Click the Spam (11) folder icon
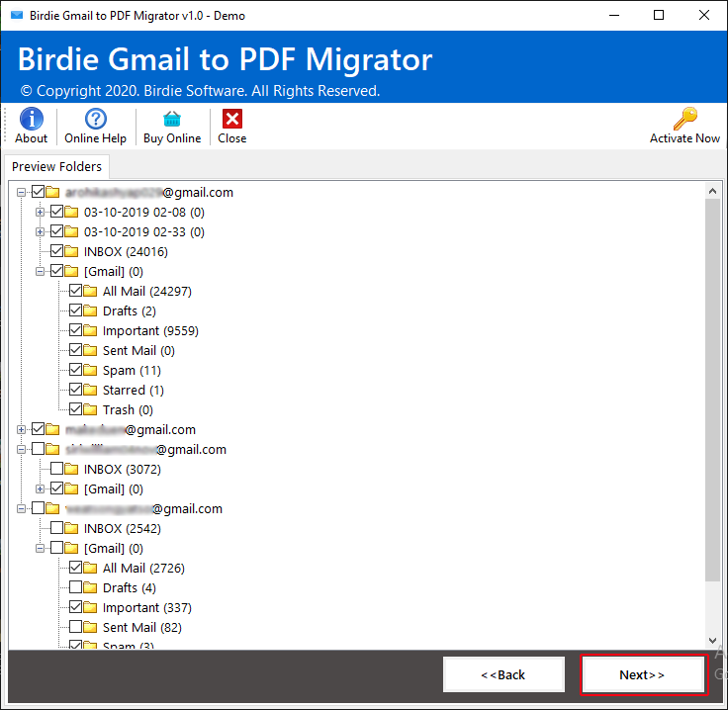This screenshot has width=728, height=710. pyautogui.click(x=90, y=370)
